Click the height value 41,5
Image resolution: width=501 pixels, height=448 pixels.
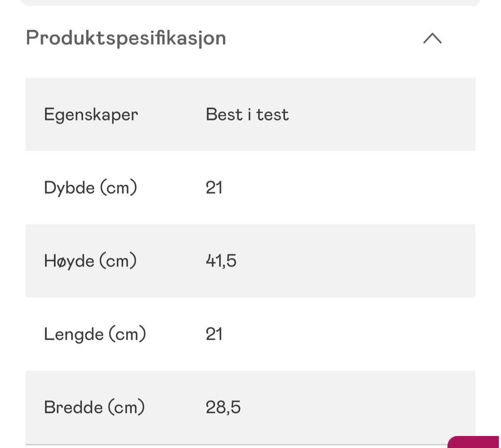(x=221, y=261)
